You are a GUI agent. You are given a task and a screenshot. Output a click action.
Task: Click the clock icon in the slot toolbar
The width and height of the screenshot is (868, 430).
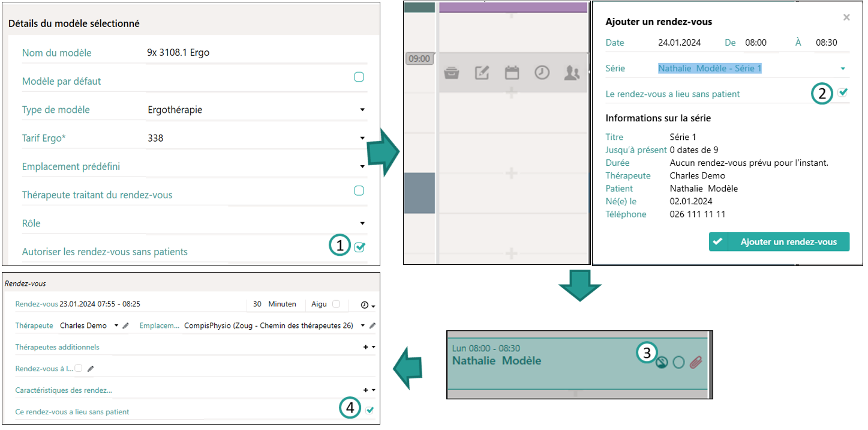pyautogui.click(x=542, y=73)
